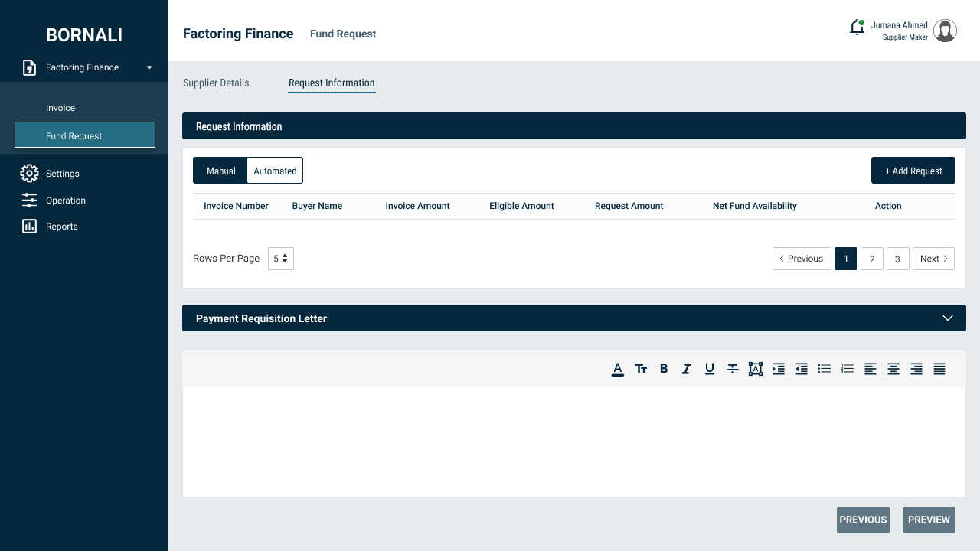Click the Fund Request breadcrumb text

click(x=343, y=34)
